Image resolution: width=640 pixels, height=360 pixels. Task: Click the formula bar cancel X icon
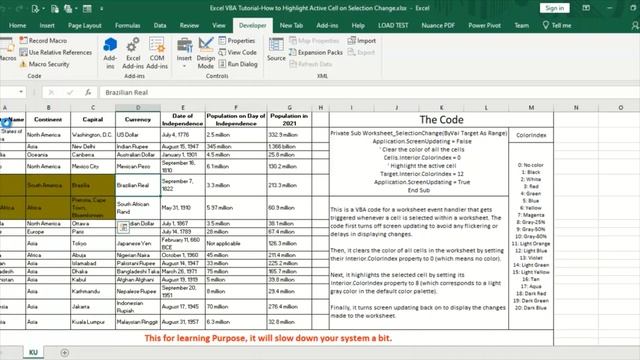click(x=51, y=92)
